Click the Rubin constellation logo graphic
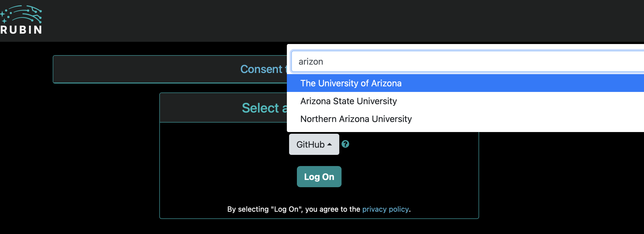The width and height of the screenshot is (644, 234). [21, 14]
